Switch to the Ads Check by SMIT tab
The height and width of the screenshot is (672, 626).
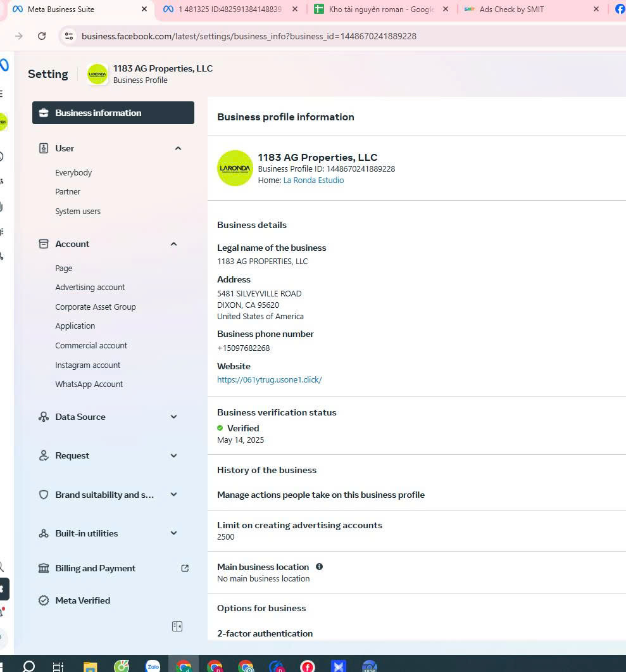tap(511, 10)
